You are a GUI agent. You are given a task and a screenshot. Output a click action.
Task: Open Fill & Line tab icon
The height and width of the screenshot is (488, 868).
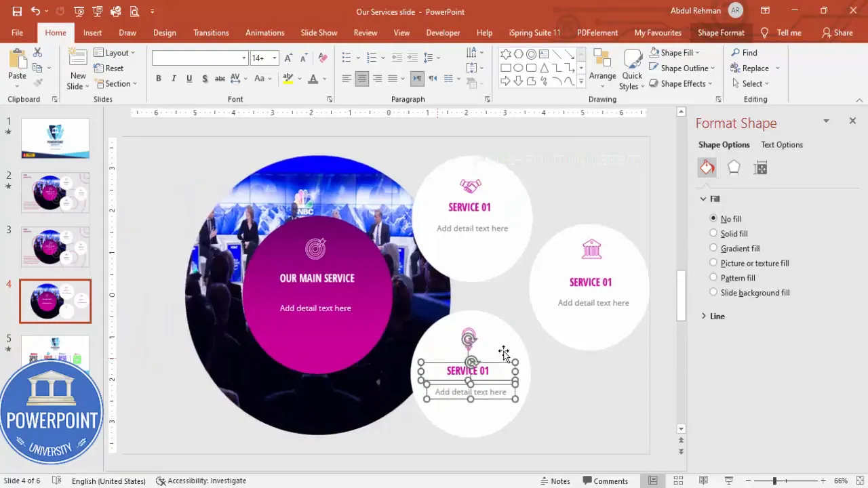coord(707,168)
